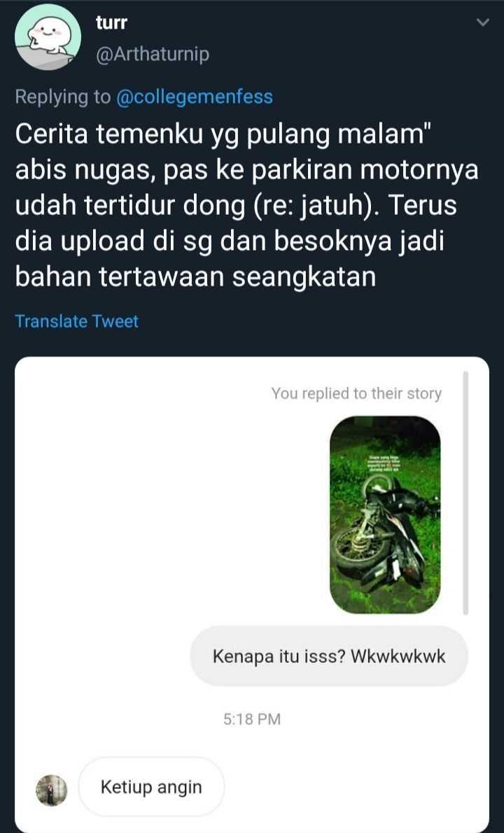Open the display name turr
Viewport: 504px width, 833px height.
111,23
